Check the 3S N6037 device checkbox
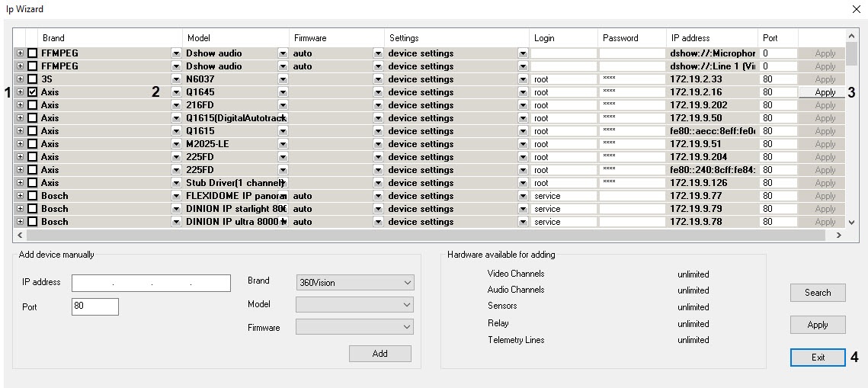Image resolution: width=868 pixels, height=388 pixels. (33, 79)
